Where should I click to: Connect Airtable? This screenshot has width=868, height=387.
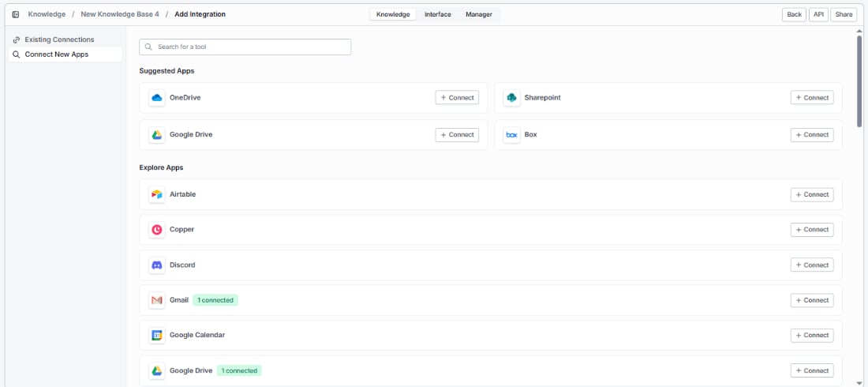[x=811, y=194]
